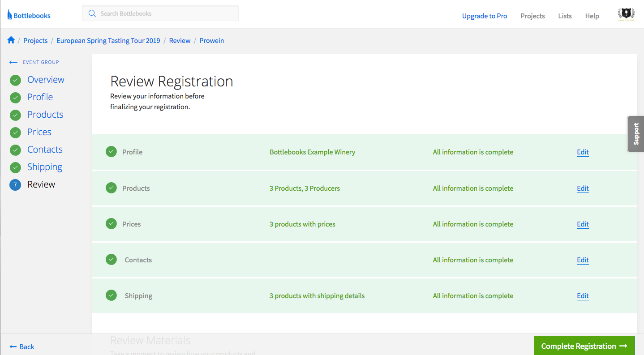Image resolution: width=644 pixels, height=355 pixels.
Task: Click the green check beside sidebar Products
Action: coord(15,115)
